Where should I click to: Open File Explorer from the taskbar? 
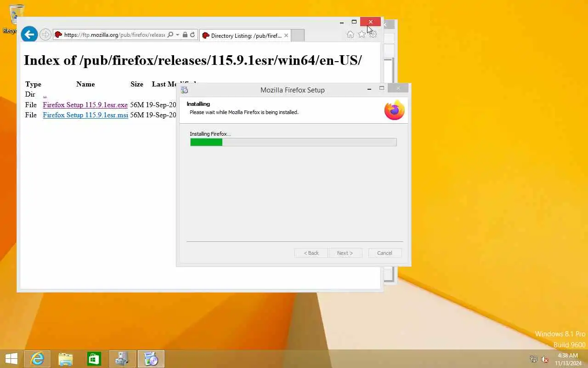pos(66,359)
